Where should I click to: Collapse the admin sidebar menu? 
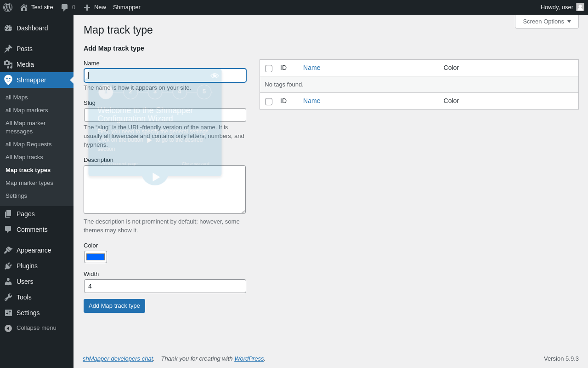pyautogui.click(x=30, y=328)
